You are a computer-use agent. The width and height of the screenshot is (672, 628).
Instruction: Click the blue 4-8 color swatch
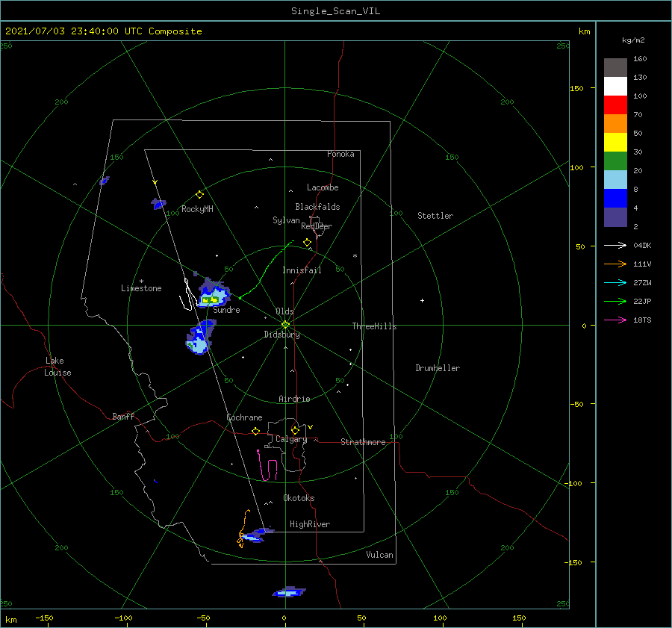tap(615, 199)
